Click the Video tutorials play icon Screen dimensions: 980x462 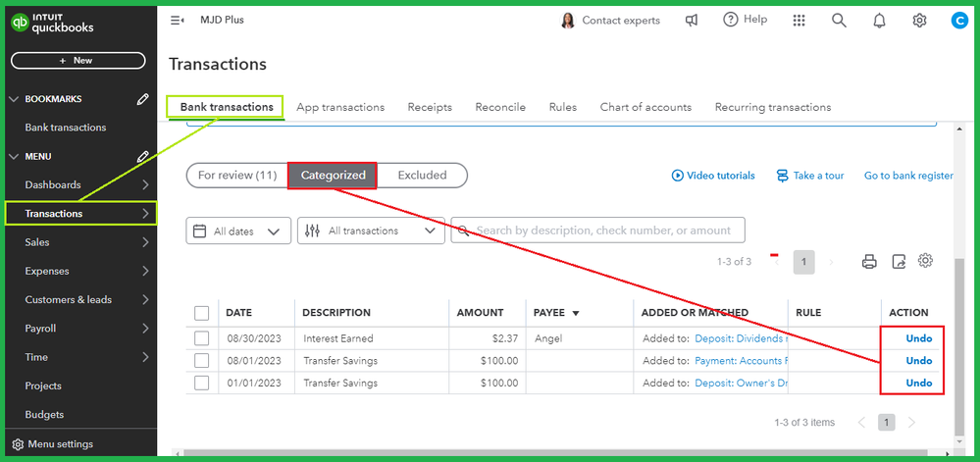(x=677, y=176)
